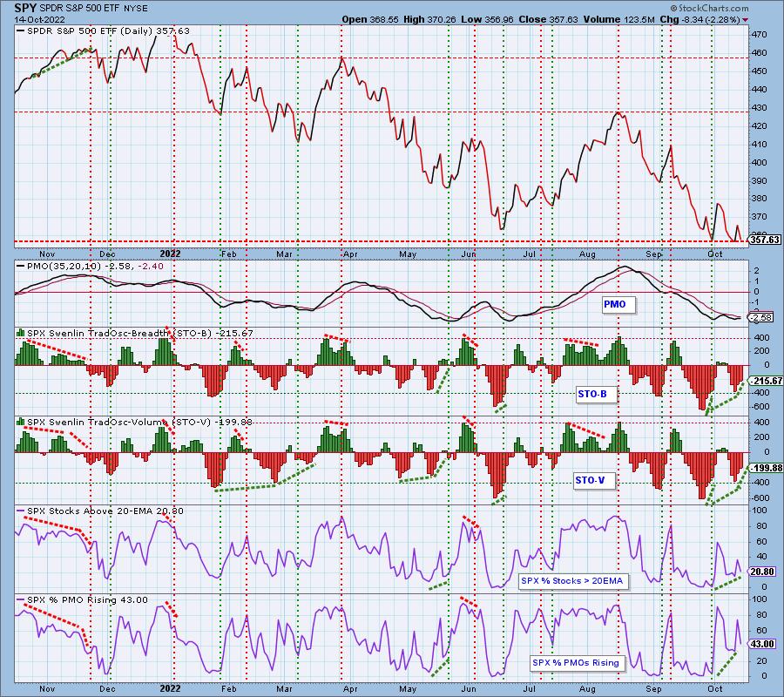The height and width of the screenshot is (697, 784).
Task: Click the -199.88 STO-V value tag
Action: pyautogui.click(x=765, y=468)
